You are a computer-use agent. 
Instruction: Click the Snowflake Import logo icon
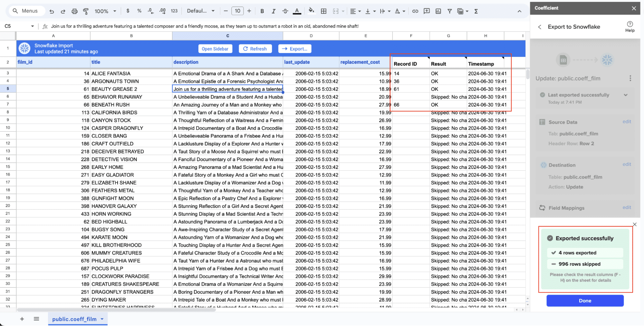tap(24, 48)
